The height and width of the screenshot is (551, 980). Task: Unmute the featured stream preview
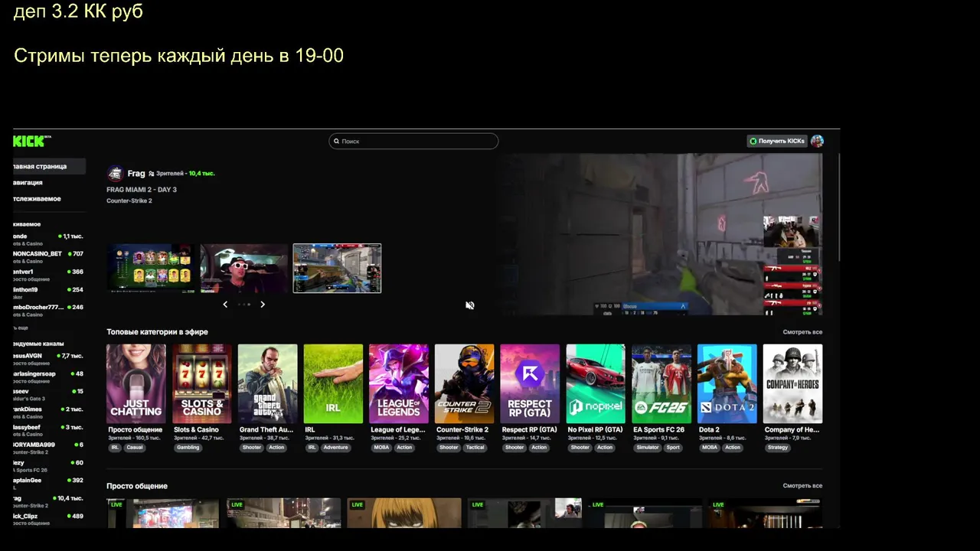[470, 305]
